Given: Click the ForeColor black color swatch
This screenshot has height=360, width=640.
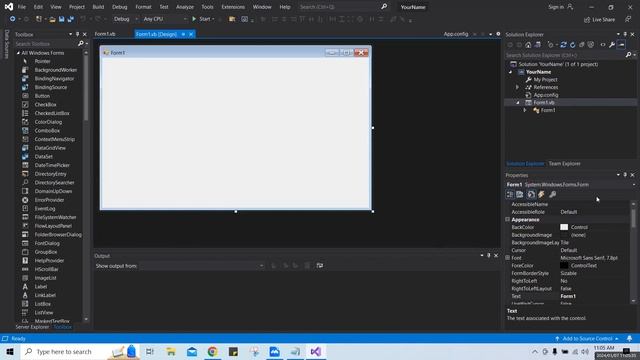Looking at the screenshot, I should point(564,266).
